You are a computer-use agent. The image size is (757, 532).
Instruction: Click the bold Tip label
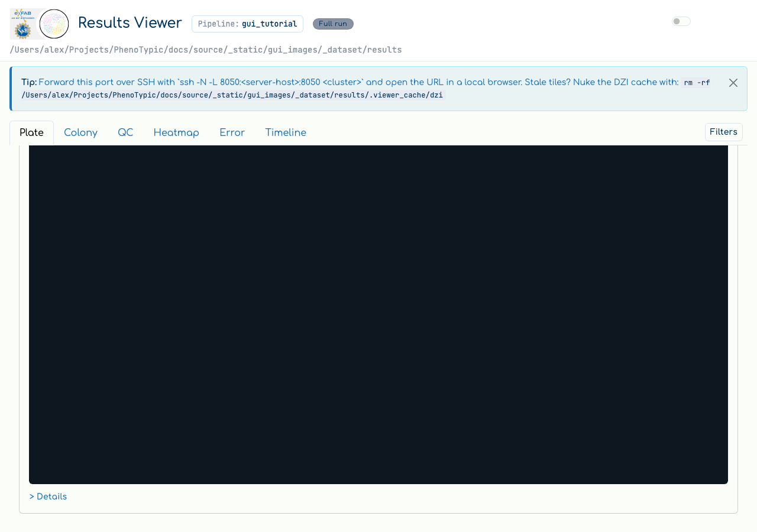29,83
